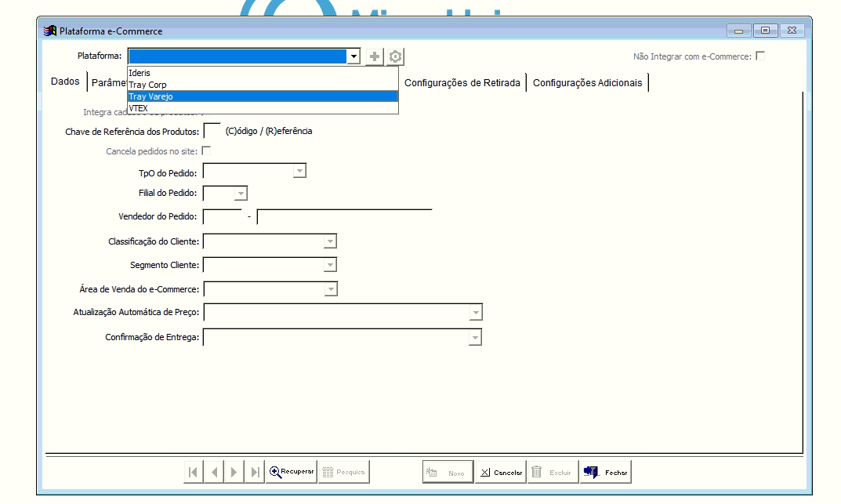This screenshot has height=504, width=841.
Task: Switch to Configurações de Retirada tab
Action: pyautogui.click(x=462, y=83)
